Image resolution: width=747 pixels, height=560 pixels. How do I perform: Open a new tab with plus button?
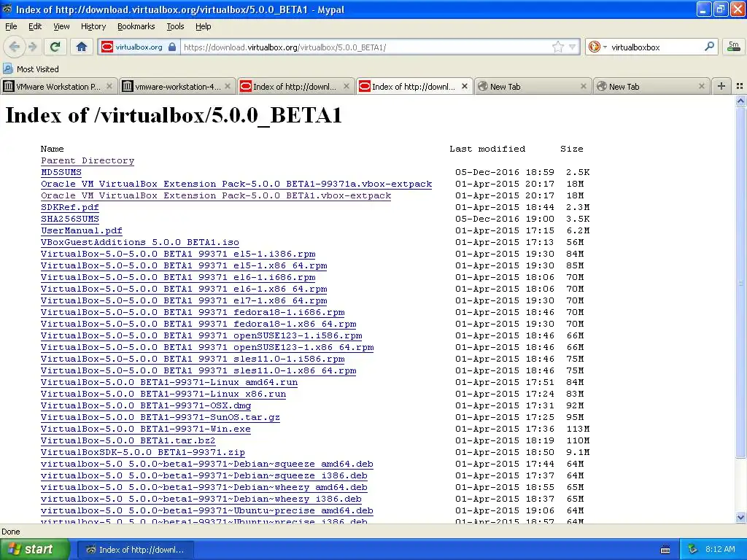(721, 86)
